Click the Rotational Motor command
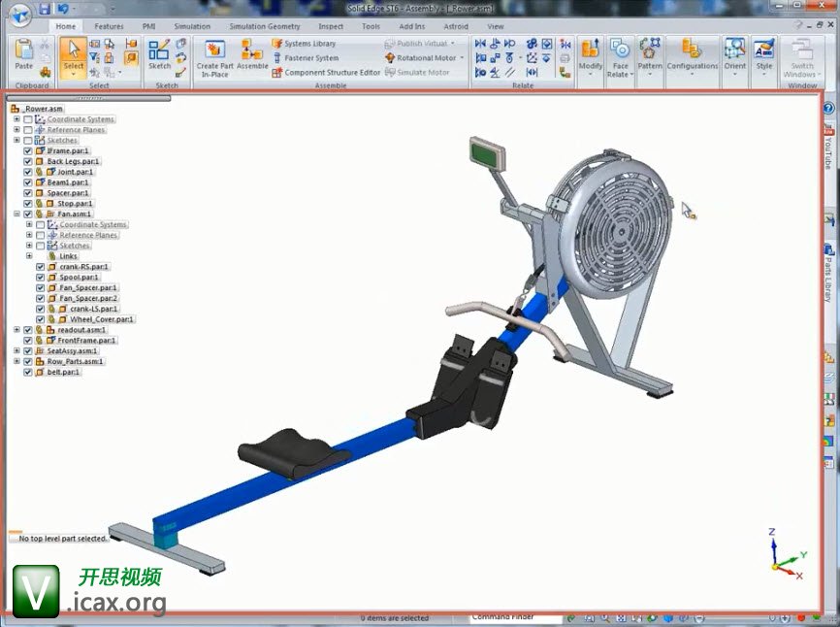 tap(421, 58)
